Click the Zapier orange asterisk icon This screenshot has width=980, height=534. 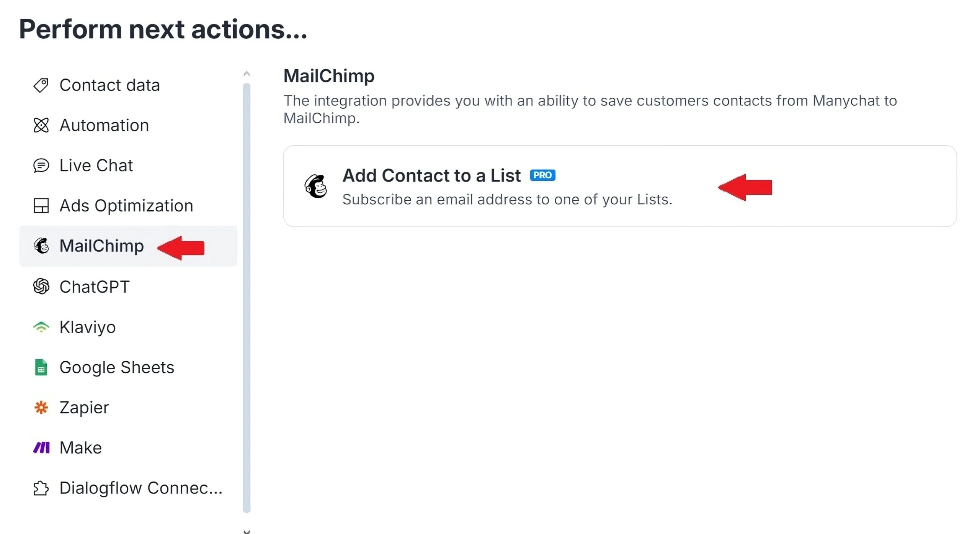click(41, 408)
